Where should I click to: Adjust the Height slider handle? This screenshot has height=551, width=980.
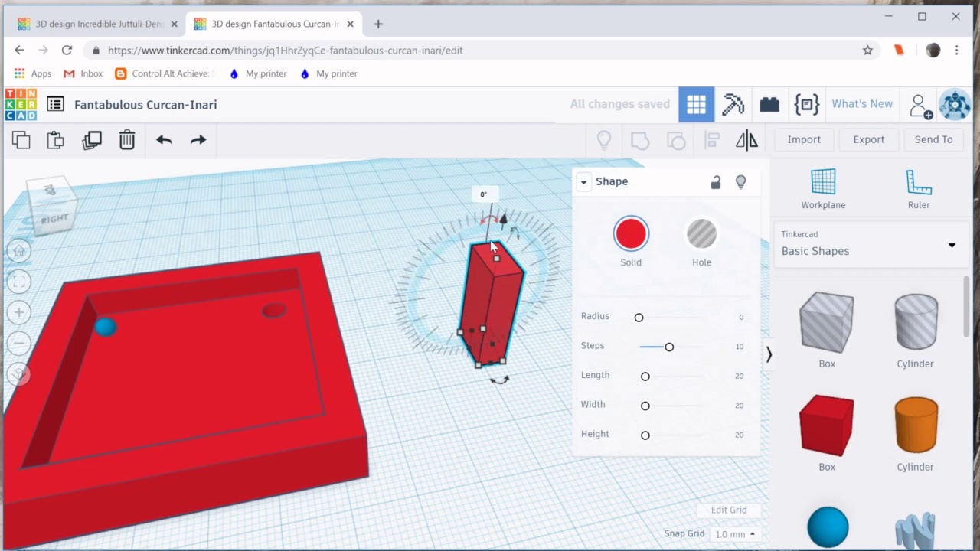pos(645,435)
